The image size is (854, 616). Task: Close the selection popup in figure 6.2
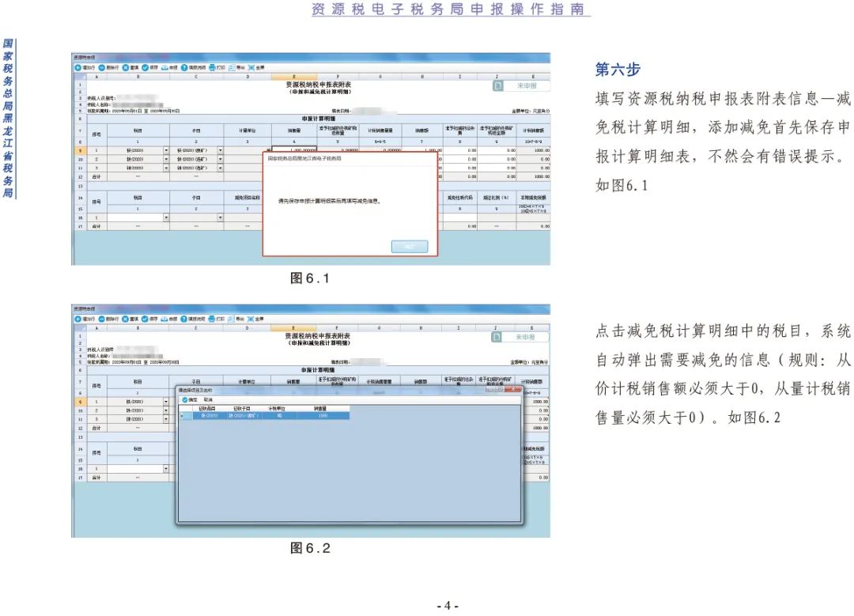514,389
